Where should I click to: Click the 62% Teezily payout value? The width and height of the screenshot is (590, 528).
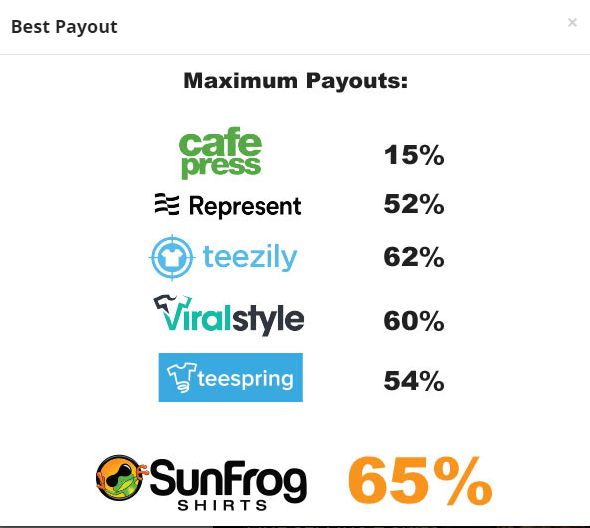pyautogui.click(x=414, y=257)
